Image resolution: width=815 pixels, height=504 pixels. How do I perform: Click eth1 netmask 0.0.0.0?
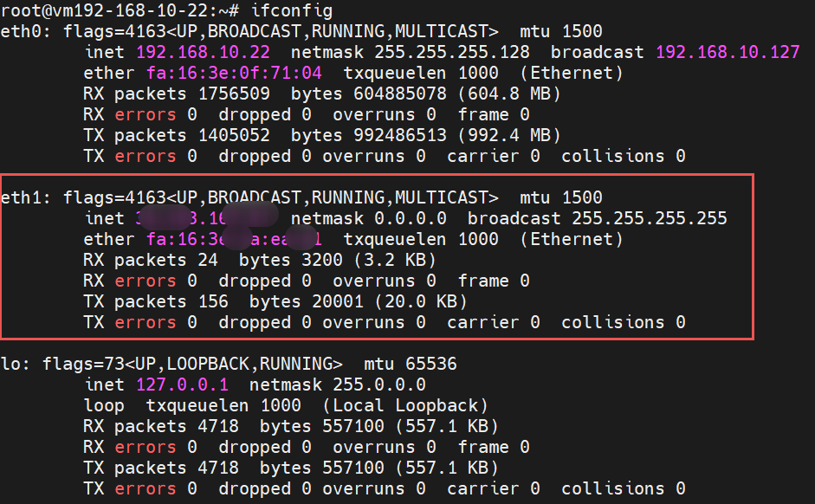click(411, 219)
